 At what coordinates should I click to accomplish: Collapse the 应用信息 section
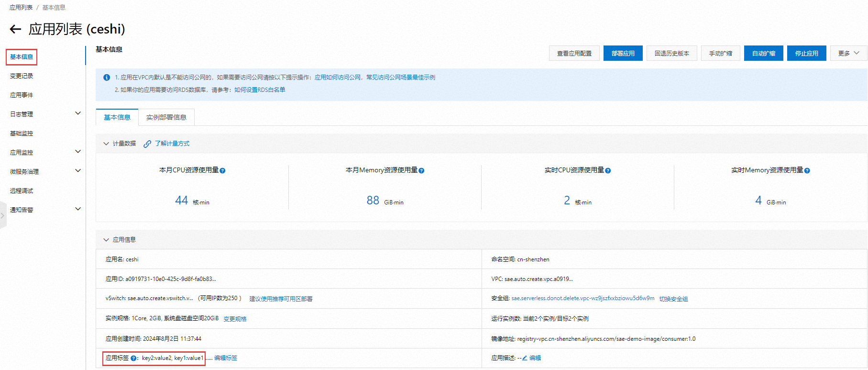[x=106, y=240]
